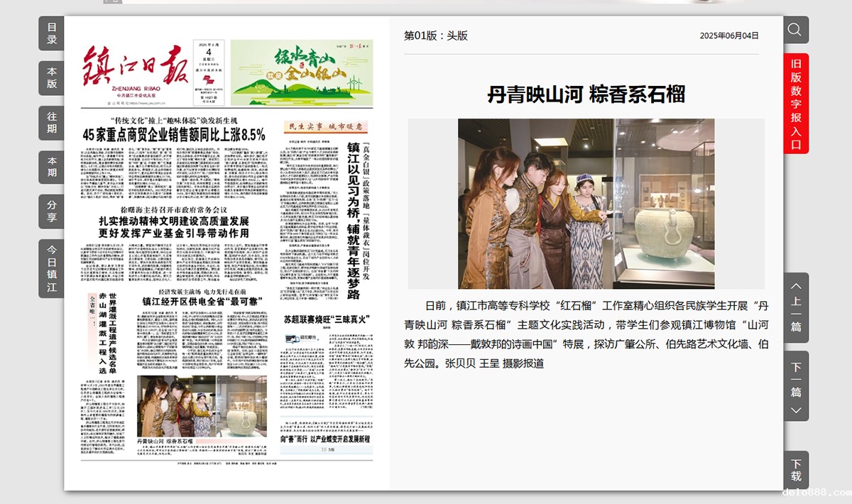Open the 本版 current page list
Screen dimensions: 852x504
(x=51, y=77)
